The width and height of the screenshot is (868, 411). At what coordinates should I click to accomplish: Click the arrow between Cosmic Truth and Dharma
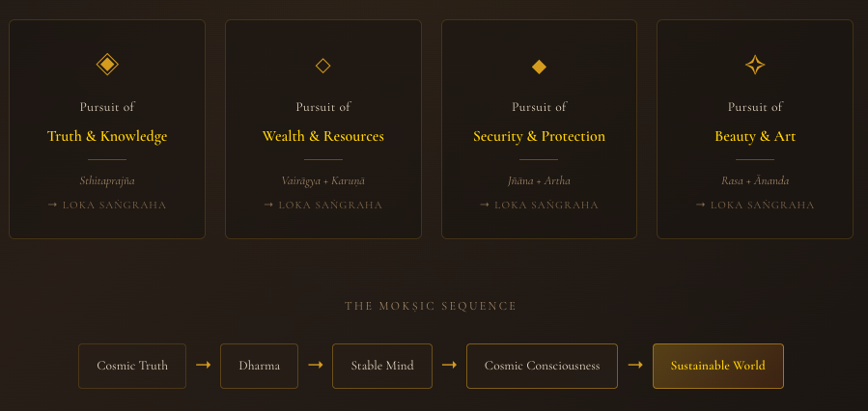[203, 365]
